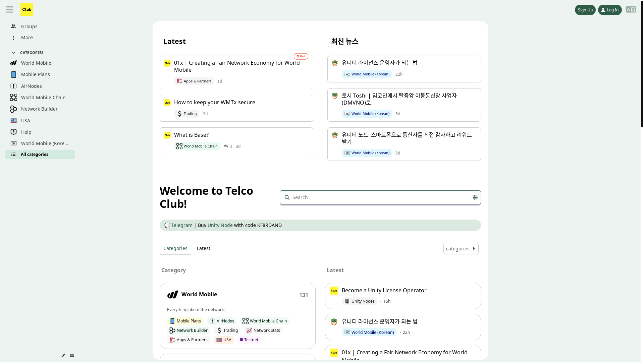Click poster avatar on What is Base? topic

click(x=167, y=135)
